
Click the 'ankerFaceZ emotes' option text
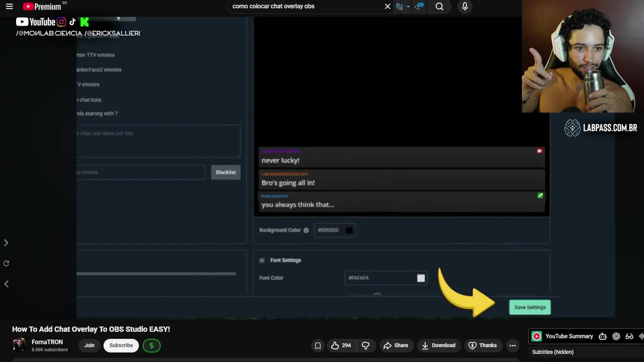pyautogui.click(x=99, y=70)
